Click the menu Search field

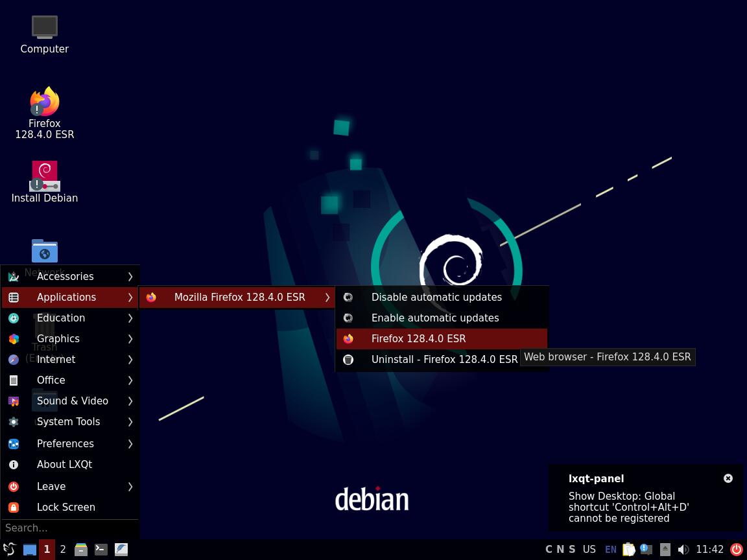tap(70, 528)
